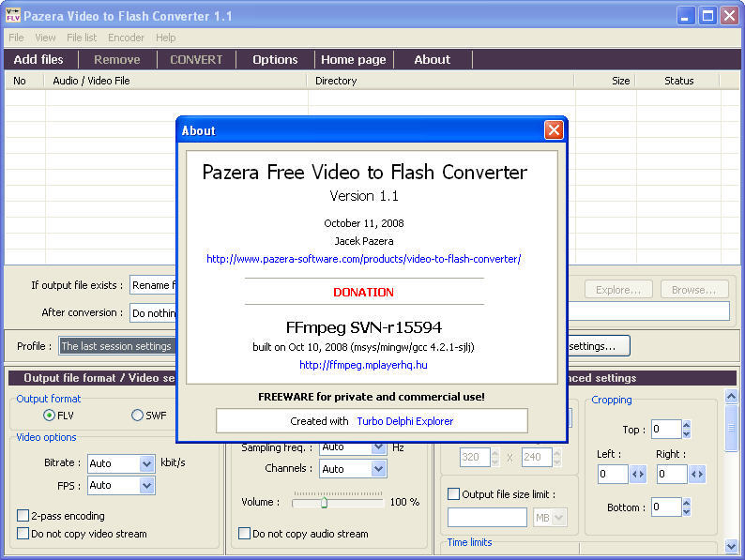Click Add files toolbar button
This screenshot has width=745, height=560.
[38, 59]
